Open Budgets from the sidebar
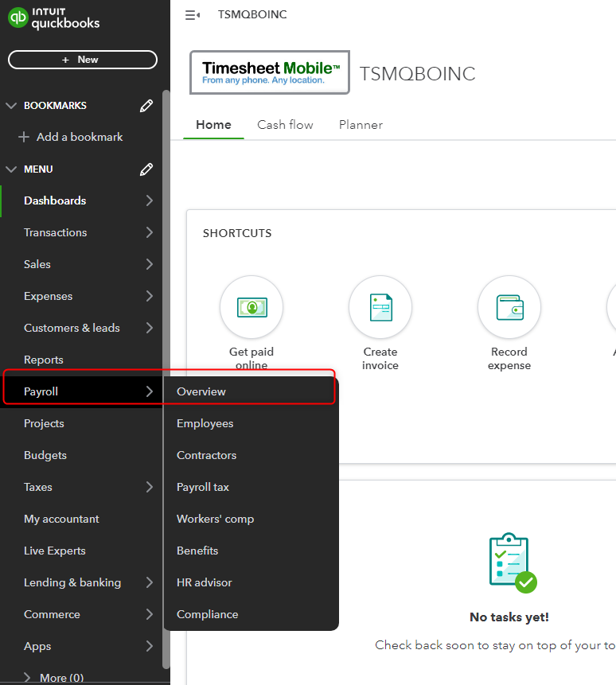 point(45,455)
